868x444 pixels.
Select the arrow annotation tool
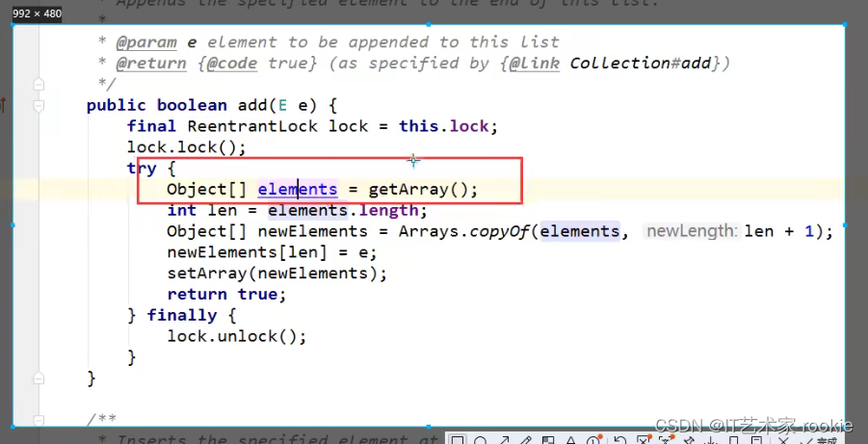click(x=504, y=441)
